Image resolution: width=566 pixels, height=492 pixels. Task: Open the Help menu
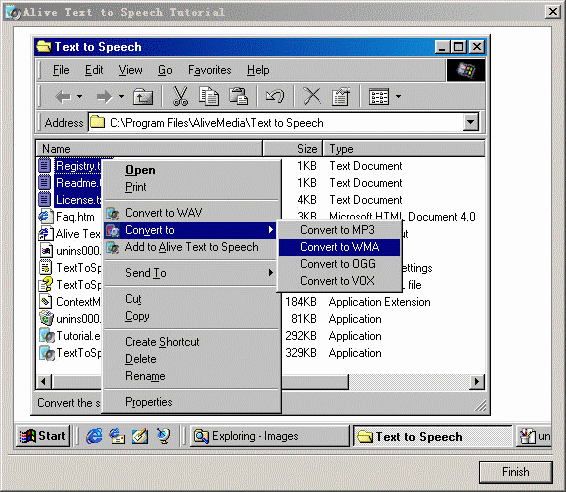click(x=258, y=70)
